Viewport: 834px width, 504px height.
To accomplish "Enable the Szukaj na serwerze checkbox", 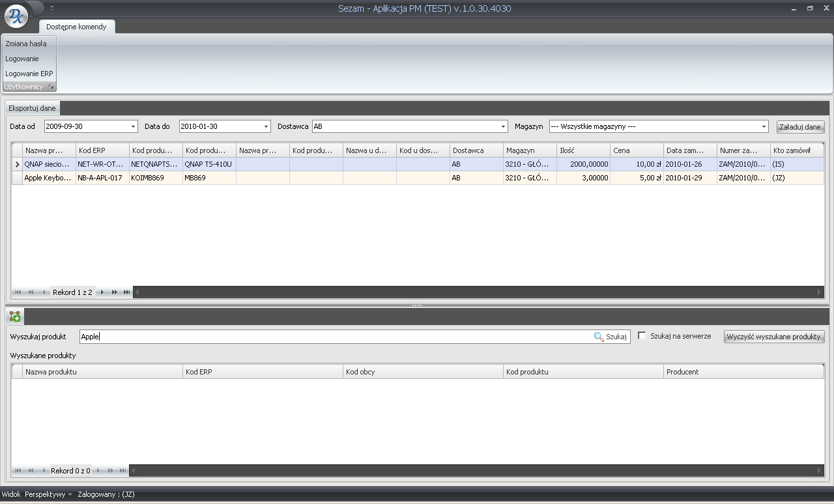I will click(x=642, y=336).
